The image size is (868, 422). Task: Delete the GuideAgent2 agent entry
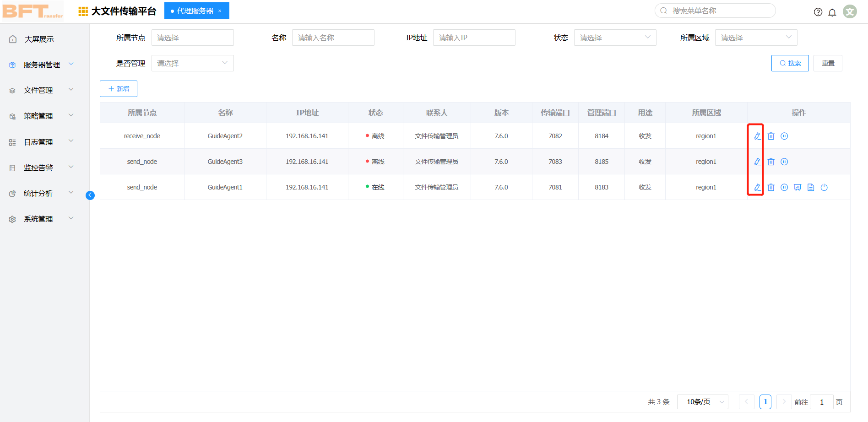771,135
